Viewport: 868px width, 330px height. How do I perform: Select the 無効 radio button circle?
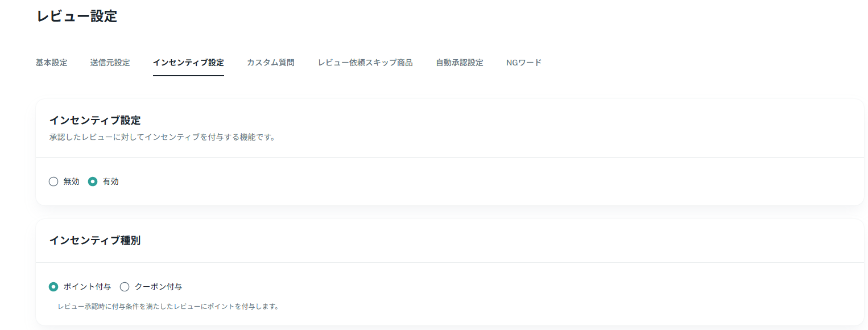coord(53,181)
